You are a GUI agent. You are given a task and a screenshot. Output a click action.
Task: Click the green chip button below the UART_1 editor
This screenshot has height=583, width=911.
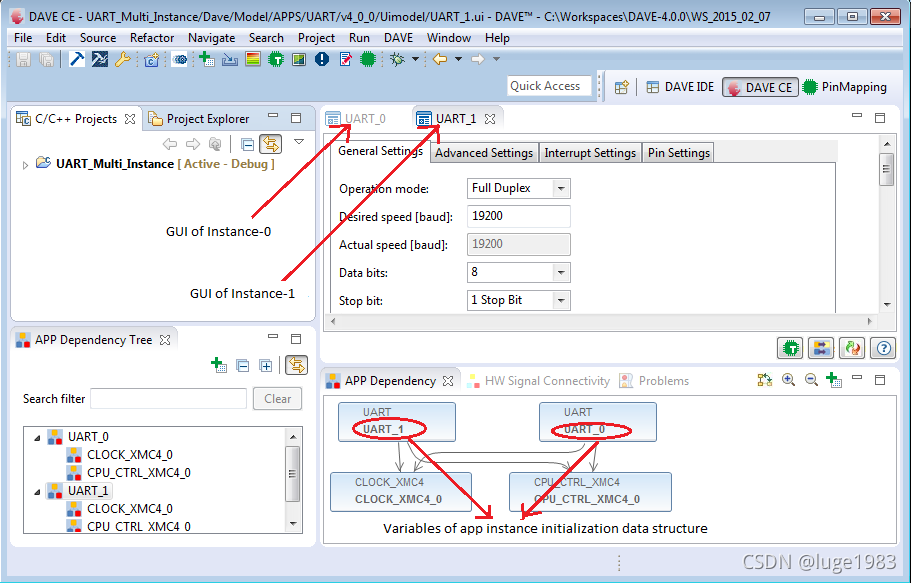point(790,348)
